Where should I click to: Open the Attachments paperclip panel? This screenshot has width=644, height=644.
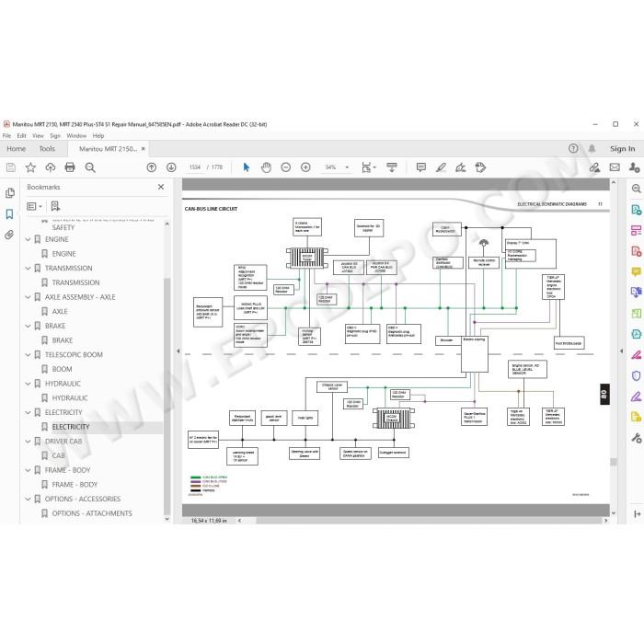pos(9,235)
